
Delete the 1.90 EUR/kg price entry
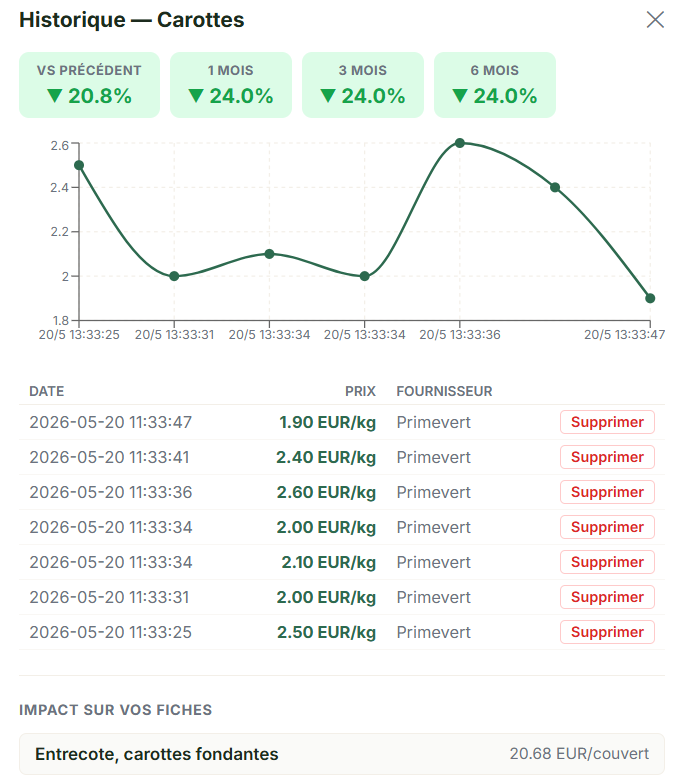tap(607, 422)
